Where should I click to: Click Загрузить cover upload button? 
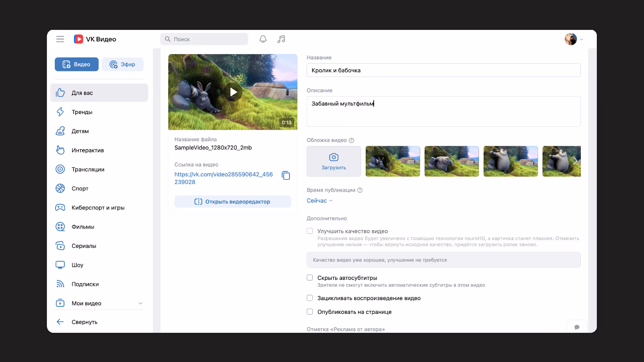[334, 161]
